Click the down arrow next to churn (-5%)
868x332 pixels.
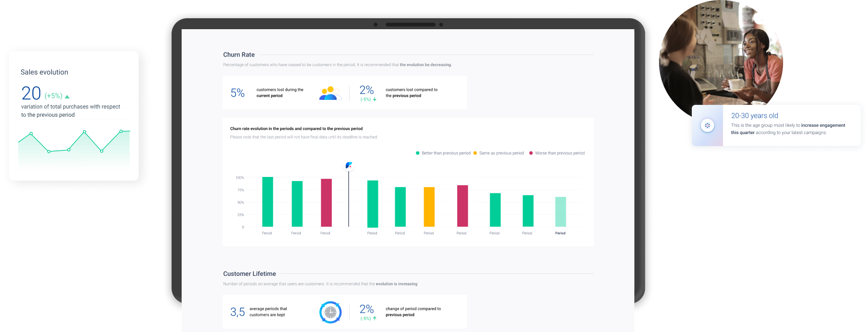coord(375,99)
